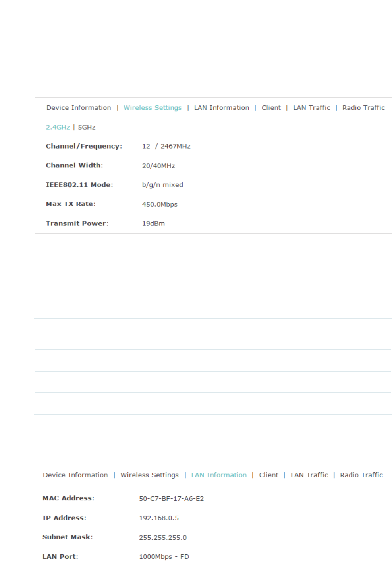Click IP address value 192.168.0.5
This screenshot has height=568, width=392.
(159, 518)
